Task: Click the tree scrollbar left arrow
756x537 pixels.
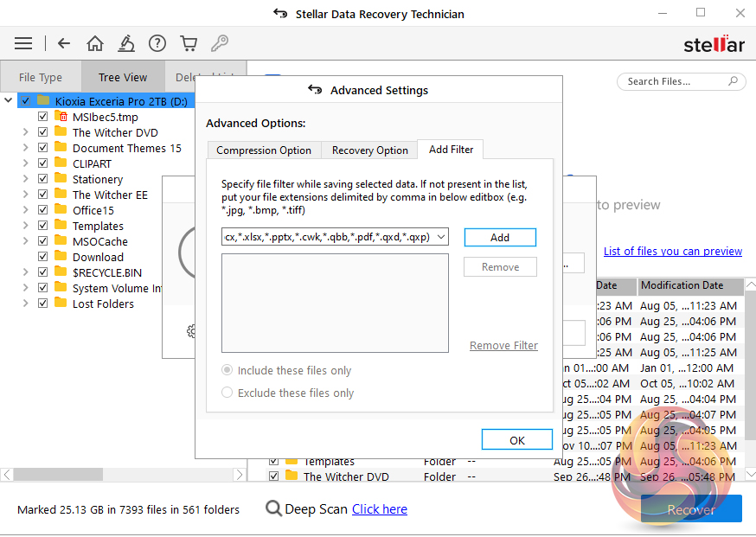Action: pyautogui.click(x=6, y=475)
